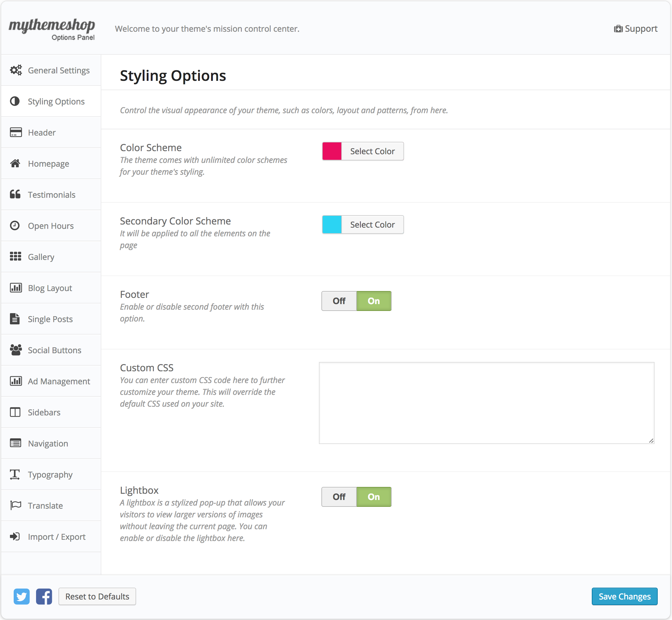Click the Testimonials quote icon
The image size is (672, 620).
[x=15, y=194]
